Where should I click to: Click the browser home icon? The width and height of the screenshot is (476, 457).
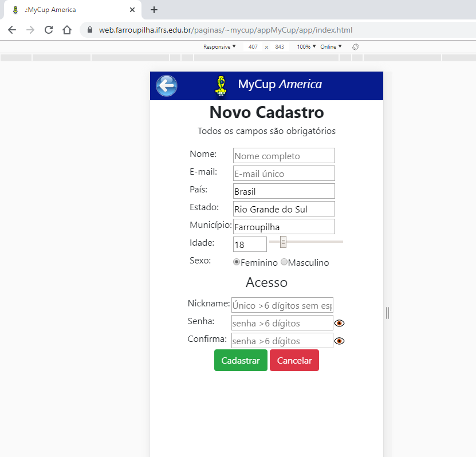(x=67, y=30)
